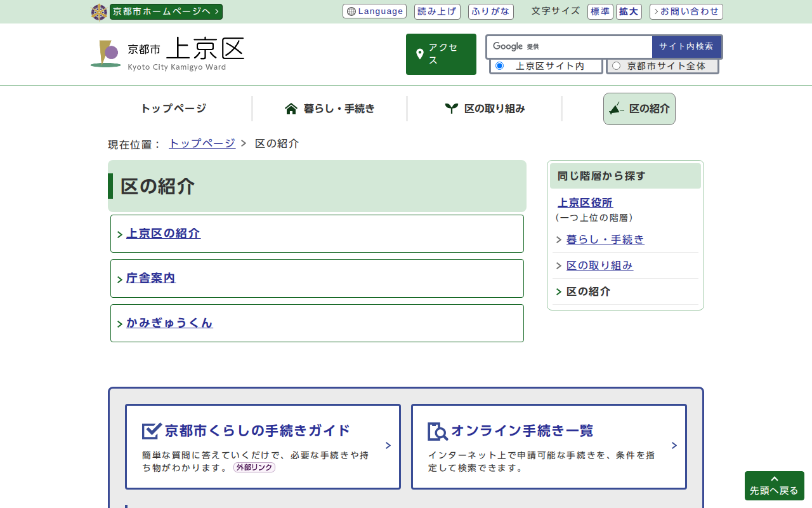Click the サイト内検索 button
Viewport: 812px width, 508px height.
click(686, 46)
